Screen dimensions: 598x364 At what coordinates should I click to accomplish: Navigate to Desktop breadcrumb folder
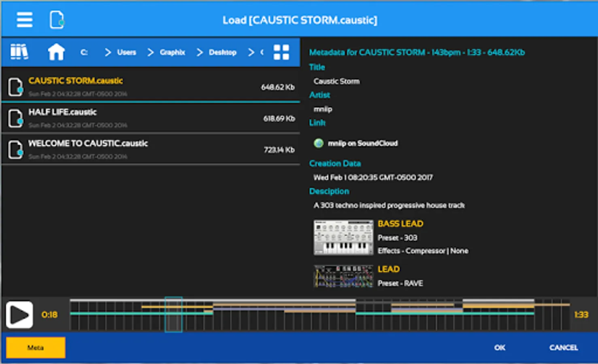click(x=223, y=52)
